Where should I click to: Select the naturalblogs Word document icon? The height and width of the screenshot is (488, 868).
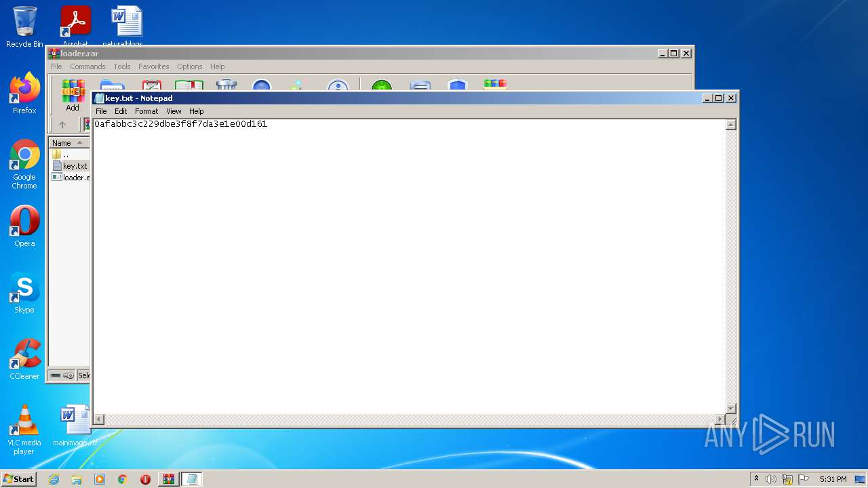pyautogui.click(x=126, y=26)
